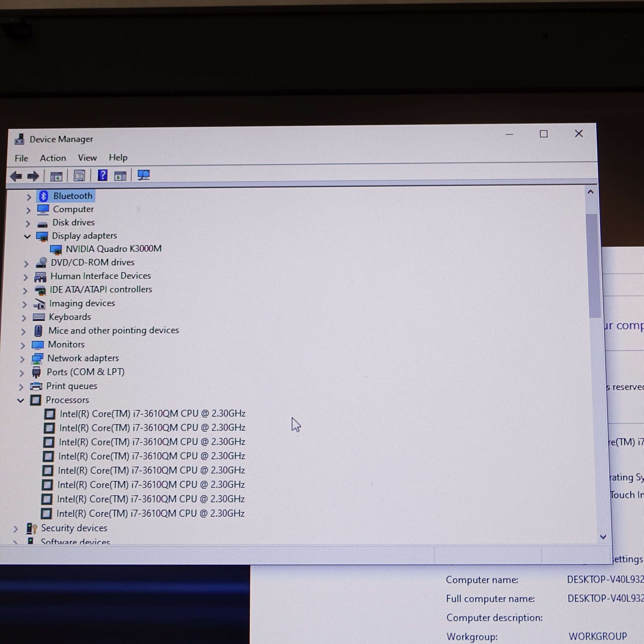Viewport: 644px width, 644px height.
Task: Select IDE ATA/ATAPI controllers label
Action: pos(101,289)
